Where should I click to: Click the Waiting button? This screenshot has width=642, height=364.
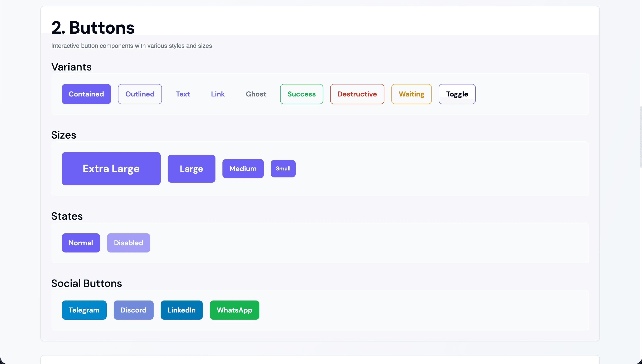411,94
